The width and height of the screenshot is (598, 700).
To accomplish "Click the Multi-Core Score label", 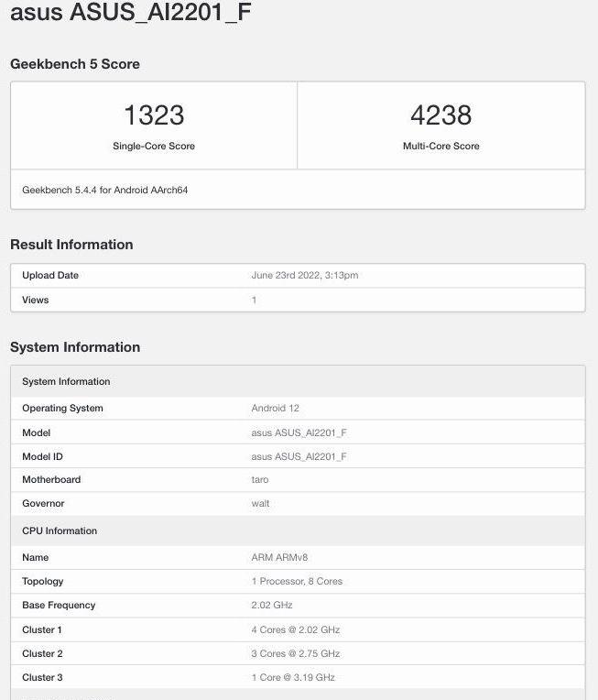I will pos(440,147).
